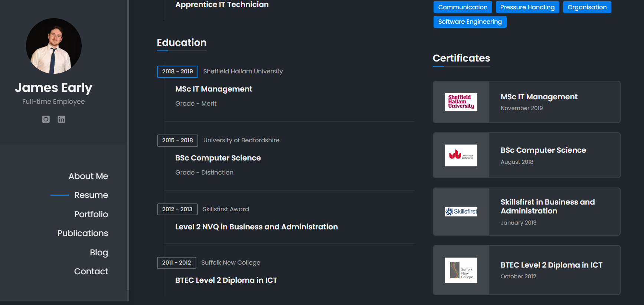Select the Pressure Handling skill tag
Image resolution: width=644 pixels, height=305 pixels.
(x=527, y=7)
